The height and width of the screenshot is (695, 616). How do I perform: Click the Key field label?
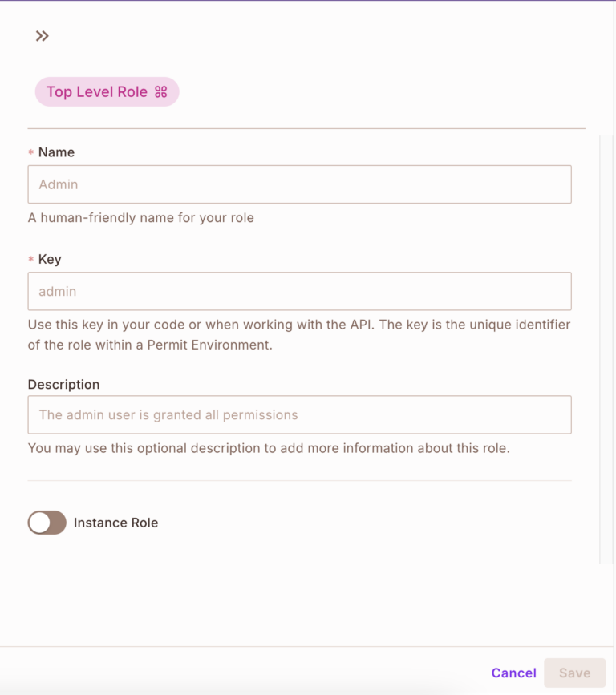[x=49, y=259]
